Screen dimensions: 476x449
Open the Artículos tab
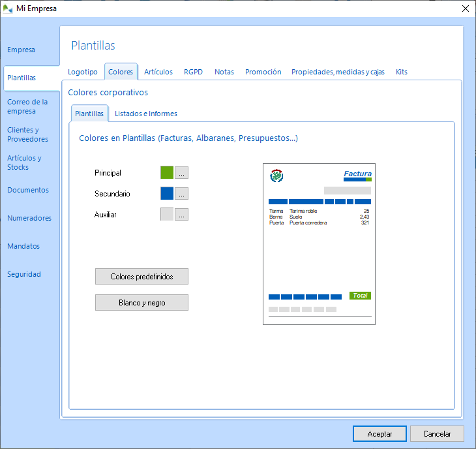pos(158,72)
